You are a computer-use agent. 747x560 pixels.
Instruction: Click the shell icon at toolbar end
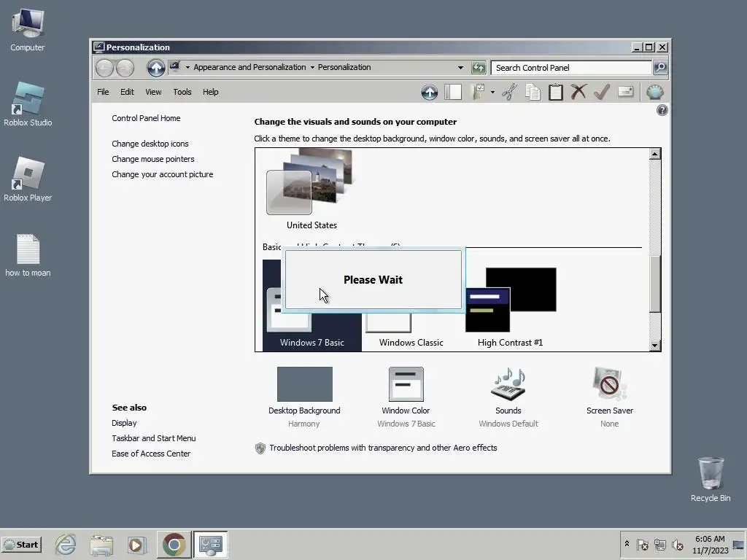655,92
